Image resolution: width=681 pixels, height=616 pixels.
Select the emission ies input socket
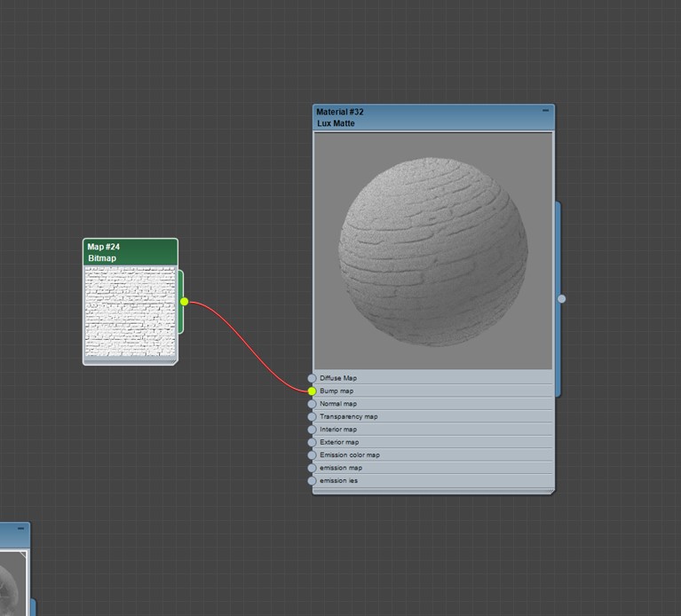click(312, 481)
